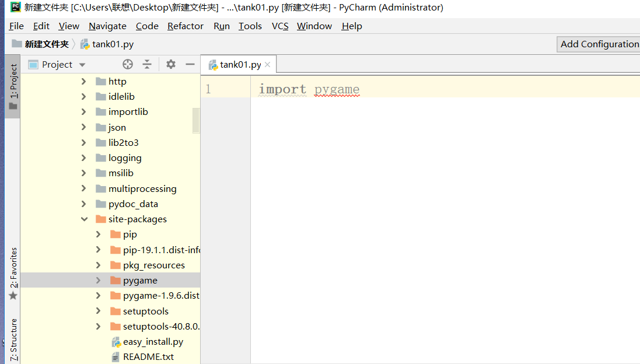Toggle the 1: Project tool window tab
The width and height of the screenshot is (640, 364).
[x=13, y=86]
